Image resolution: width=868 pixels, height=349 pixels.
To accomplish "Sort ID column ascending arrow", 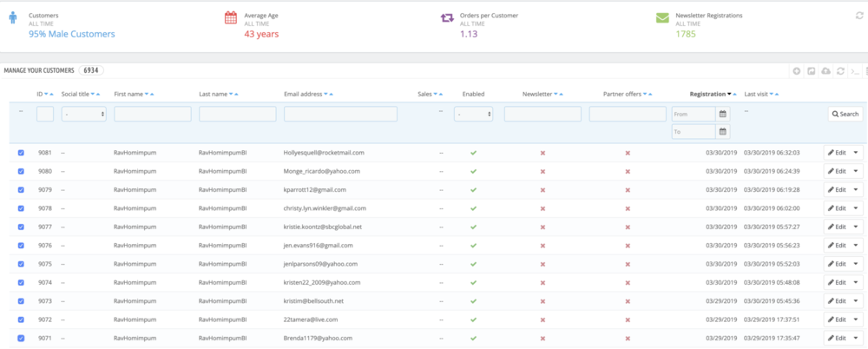I will click(51, 95).
